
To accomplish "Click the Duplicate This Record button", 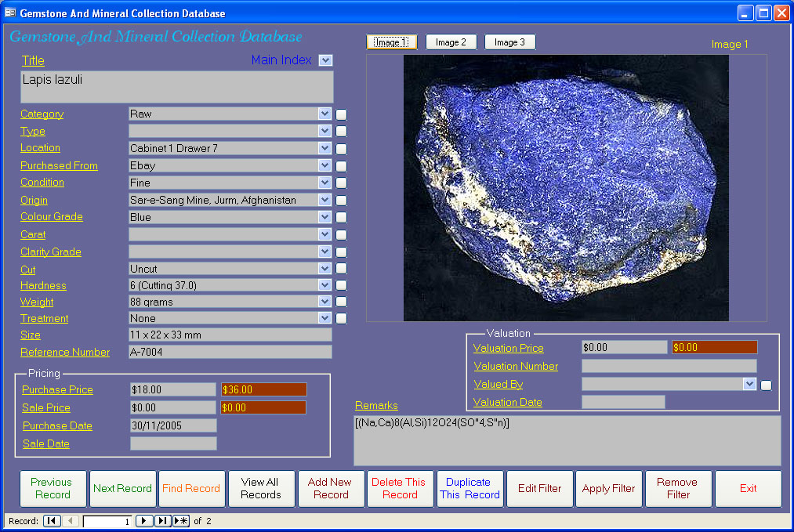I will (x=470, y=488).
